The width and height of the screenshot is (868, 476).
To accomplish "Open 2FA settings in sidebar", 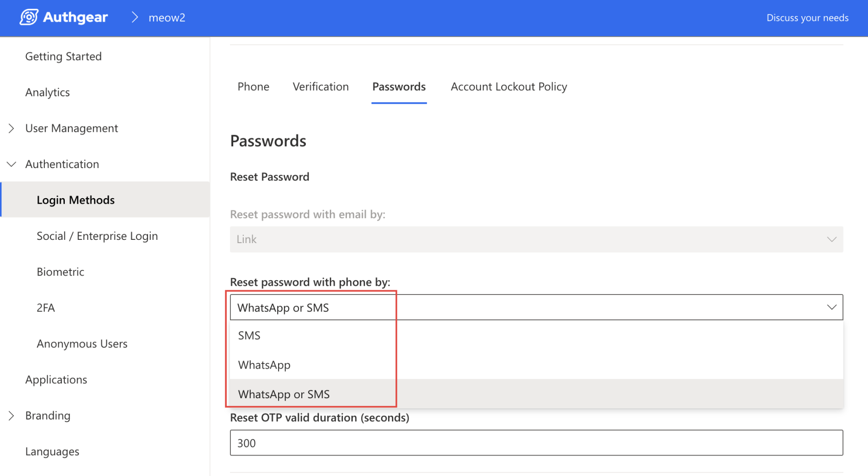I will pos(46,308).
